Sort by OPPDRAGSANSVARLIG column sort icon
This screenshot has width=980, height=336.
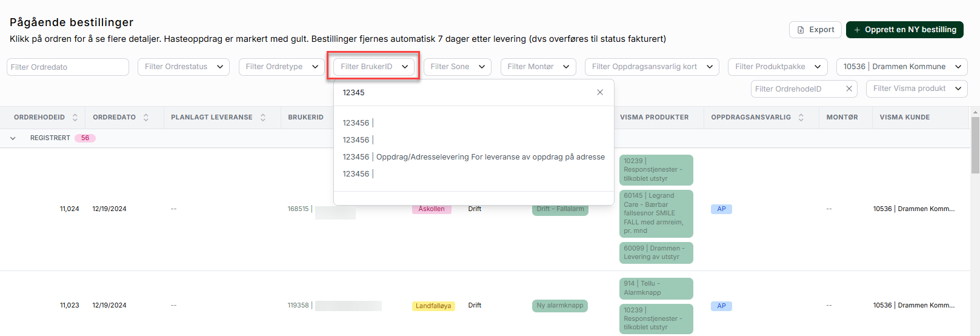[801, 118]
